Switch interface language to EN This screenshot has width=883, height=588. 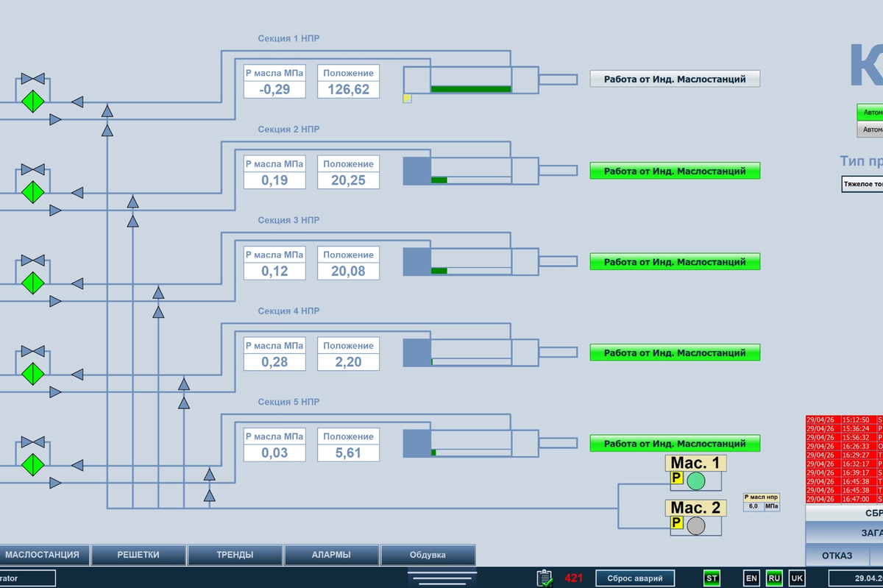point(751,578)
